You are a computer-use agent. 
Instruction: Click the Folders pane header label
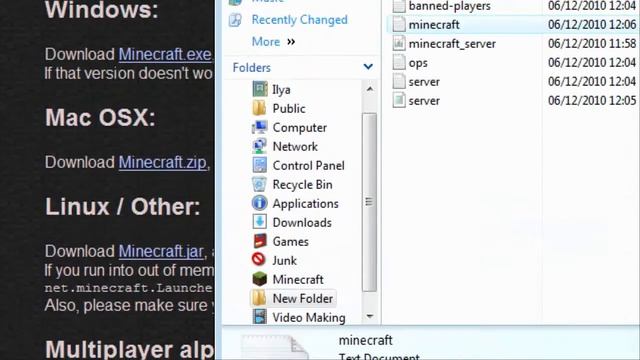[251, 67]
